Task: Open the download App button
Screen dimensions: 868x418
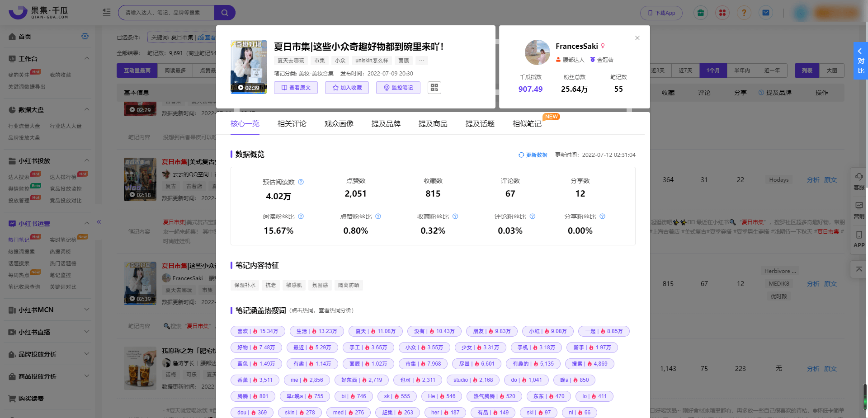Action: 661,13
